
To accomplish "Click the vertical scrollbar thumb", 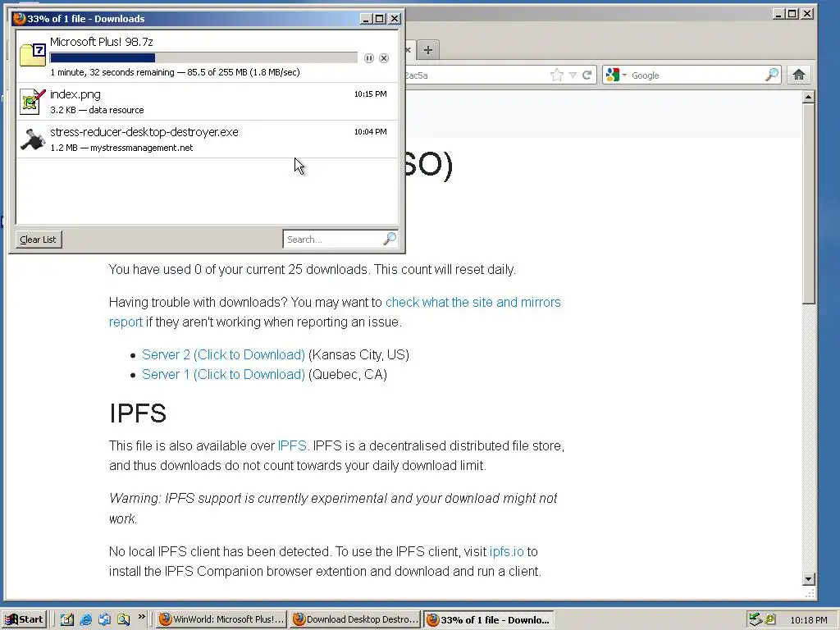I will coord(808,204).
